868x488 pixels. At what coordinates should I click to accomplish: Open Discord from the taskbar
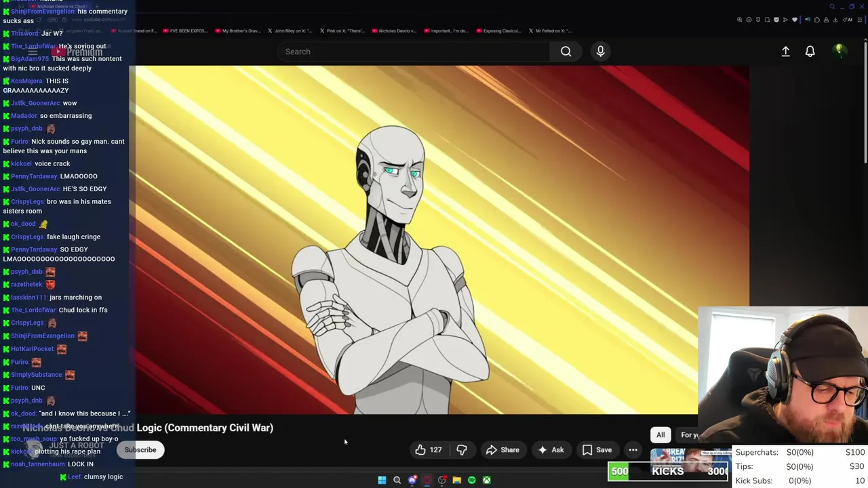(x=412, y=480)
